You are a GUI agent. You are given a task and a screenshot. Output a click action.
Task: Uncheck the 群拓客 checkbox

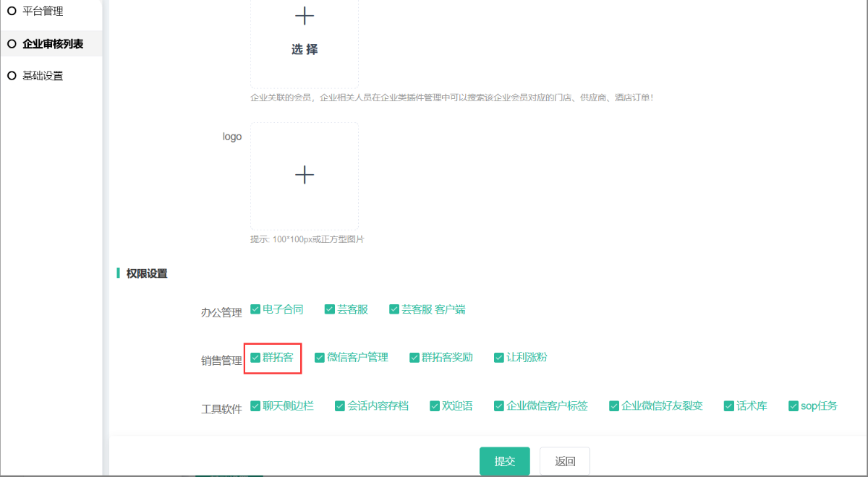click(255, 357)
